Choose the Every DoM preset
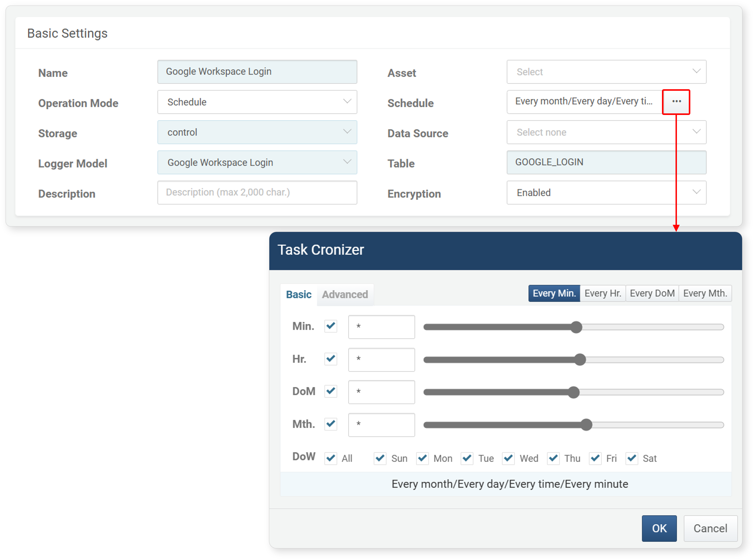Image resolution: width=754 pixels, height=560 pixels. pyautogui.click(x=652, y=293)
